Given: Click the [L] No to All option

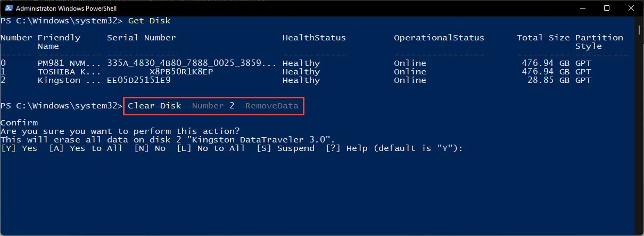Looking at the screenshot, I should click(x=211, y=148).
